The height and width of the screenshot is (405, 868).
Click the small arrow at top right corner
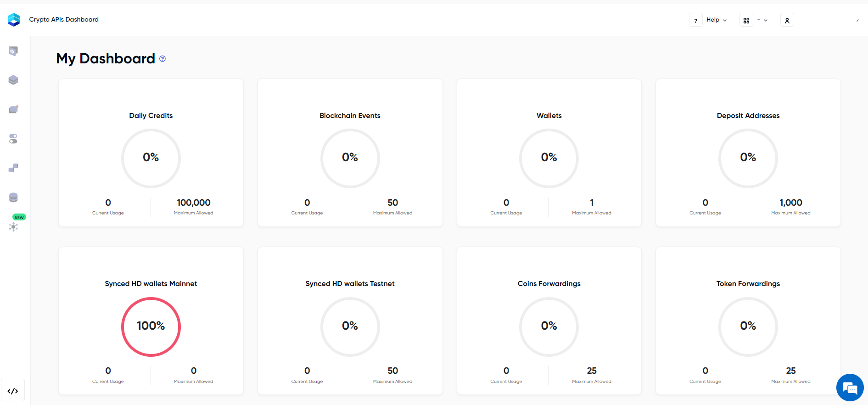tap(857, 20)
